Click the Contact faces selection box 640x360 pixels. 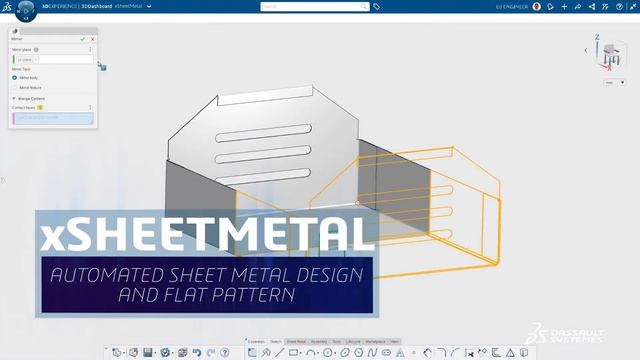tap(53, 118)
